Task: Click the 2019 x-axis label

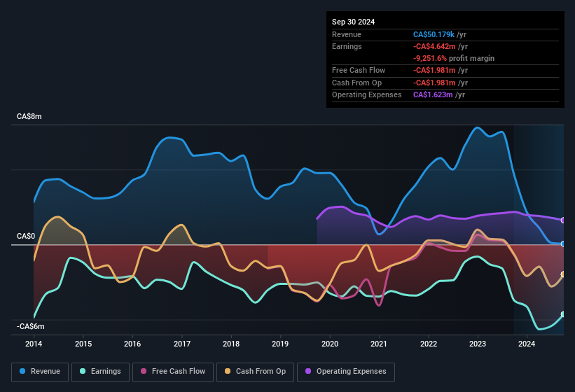Action: pyautogui.click(x=280, y=344)
